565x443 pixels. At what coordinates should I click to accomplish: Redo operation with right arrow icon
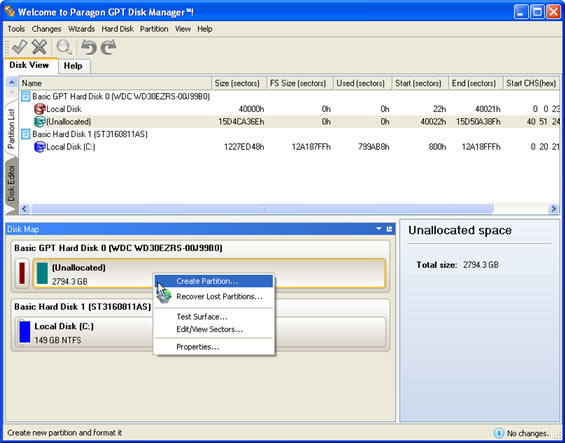tap(108, 47)
